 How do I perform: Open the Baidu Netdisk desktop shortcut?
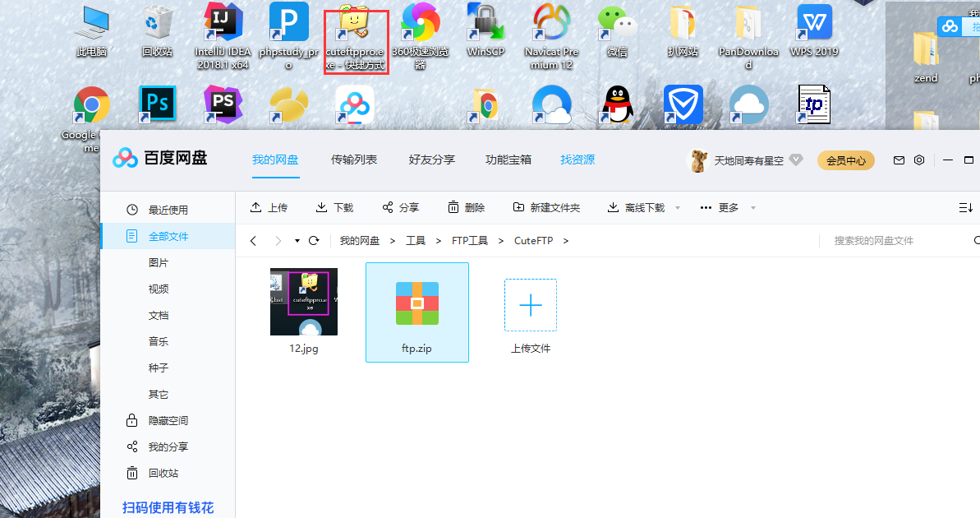coord(355,104)
